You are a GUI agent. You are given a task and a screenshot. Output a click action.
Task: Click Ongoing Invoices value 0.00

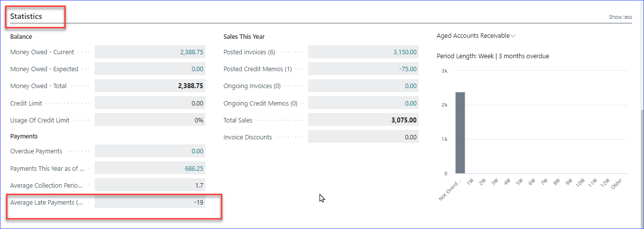click(411, 86)
